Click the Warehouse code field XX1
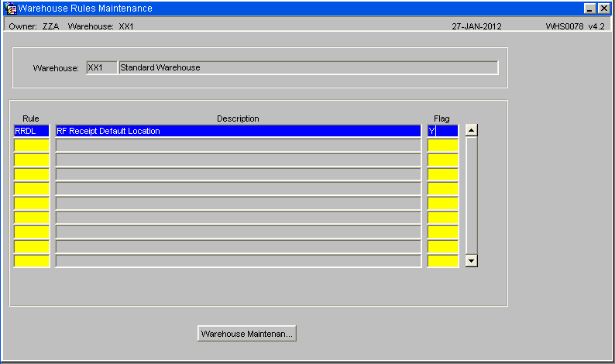 [101, 67]
